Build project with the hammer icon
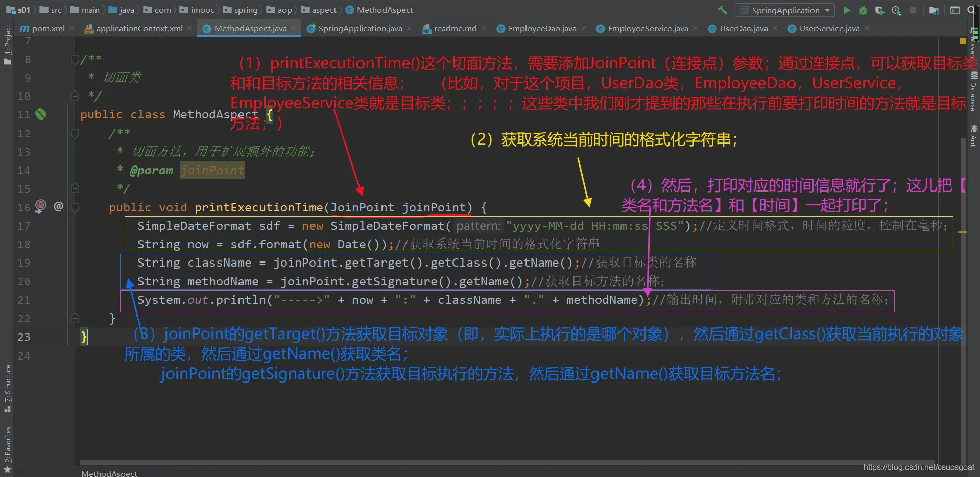980x477 pixels. click(722, 10)
